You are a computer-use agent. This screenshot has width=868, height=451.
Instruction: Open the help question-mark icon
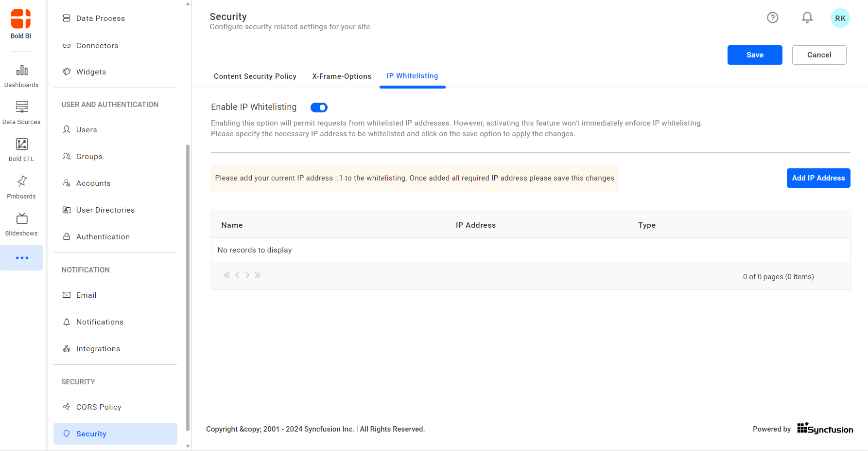pyautogui.click(x=772, y=18)
